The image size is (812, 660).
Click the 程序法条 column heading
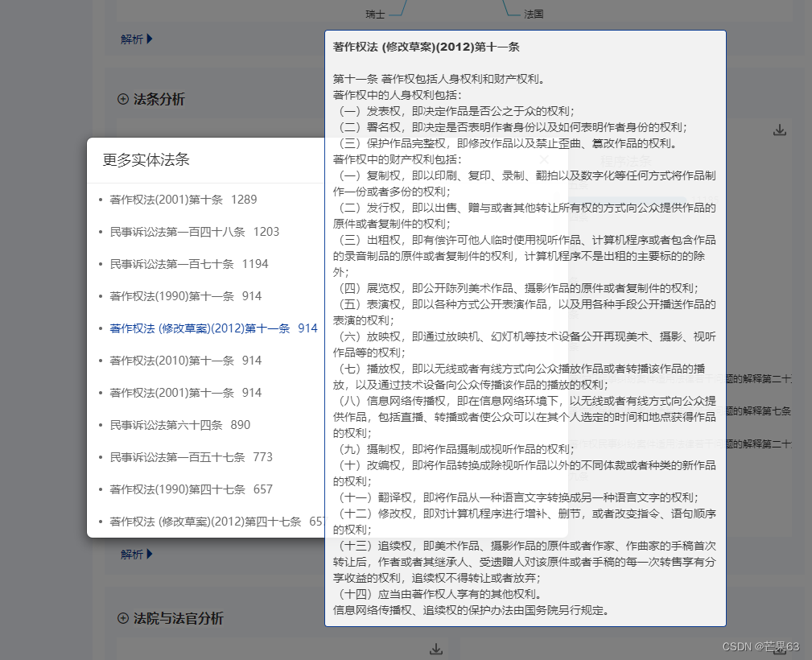click(x=625, y=161)
